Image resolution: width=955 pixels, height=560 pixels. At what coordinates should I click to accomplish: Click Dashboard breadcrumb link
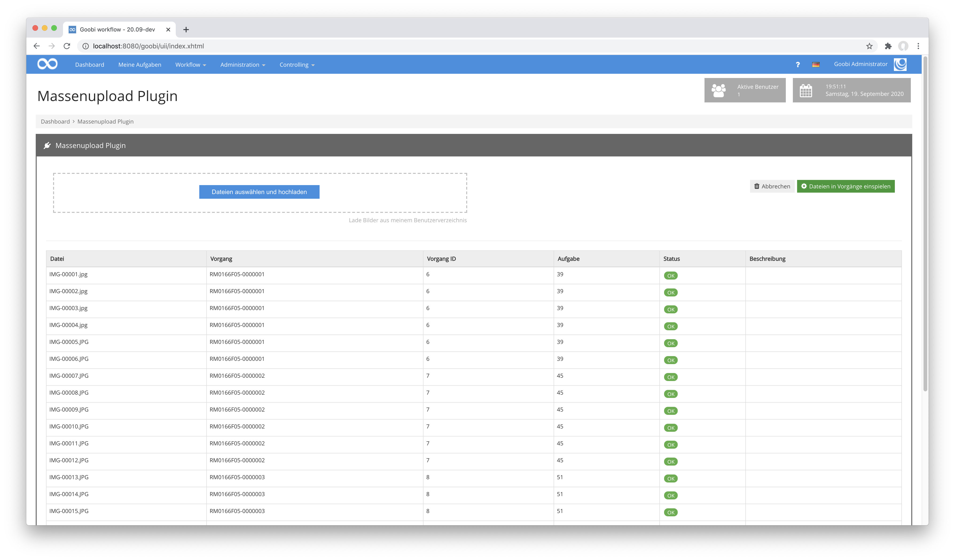(x=55, y=122)
